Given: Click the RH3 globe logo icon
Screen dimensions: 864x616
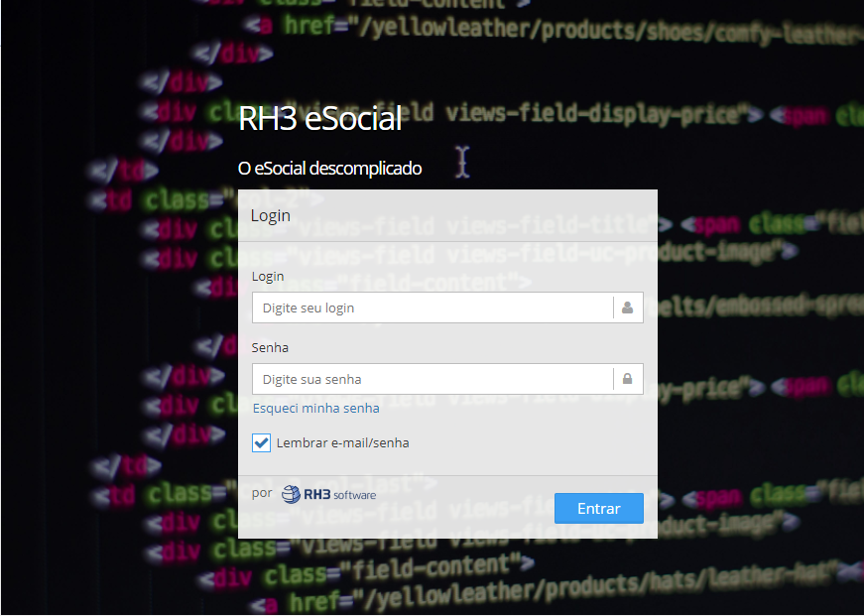Looking at the screenshot, I should pos(291,494).
